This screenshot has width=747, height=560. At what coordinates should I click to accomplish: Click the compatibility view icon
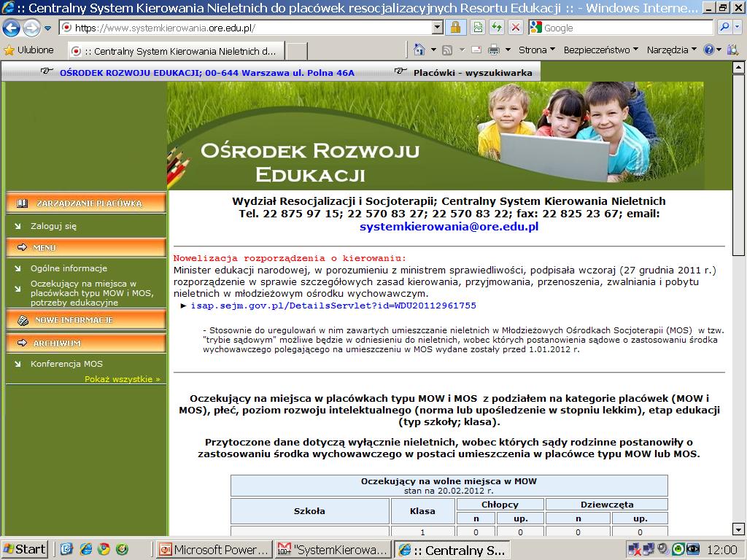(x=478, y=28)
